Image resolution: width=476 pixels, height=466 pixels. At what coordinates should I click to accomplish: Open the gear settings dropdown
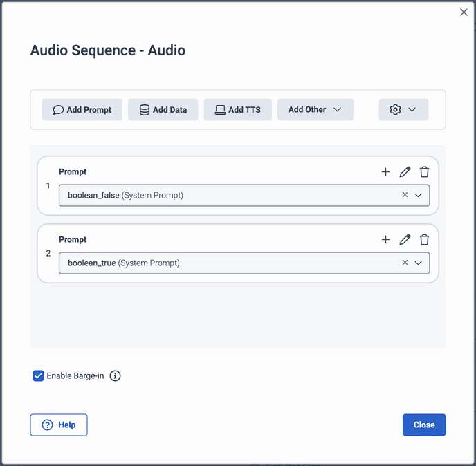tap(403, 110)
